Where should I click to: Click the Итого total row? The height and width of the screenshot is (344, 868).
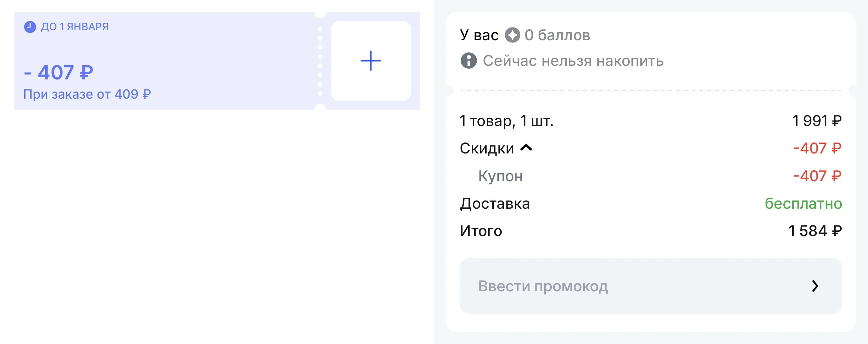pyautogui.click(x=481, y=231)
